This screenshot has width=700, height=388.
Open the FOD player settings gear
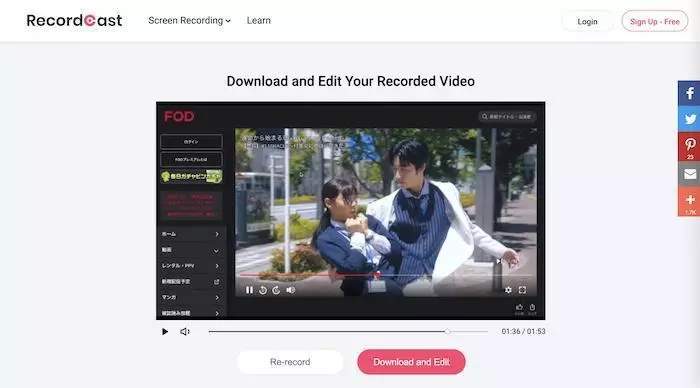point(508,290)
